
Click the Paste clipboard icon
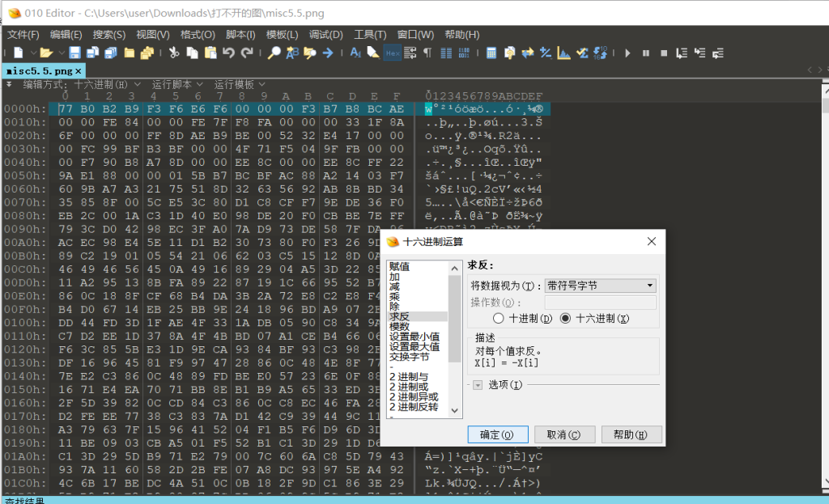(210, 53)
